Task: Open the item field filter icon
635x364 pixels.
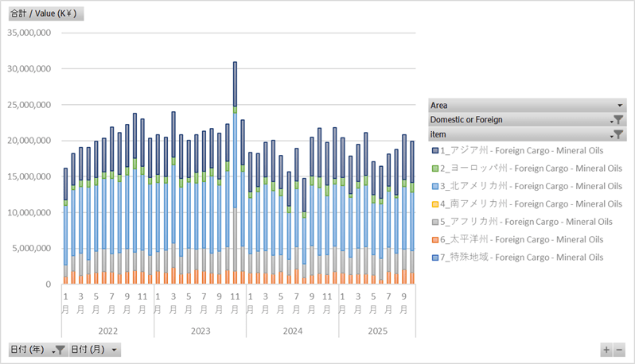Action: point(617,135)
